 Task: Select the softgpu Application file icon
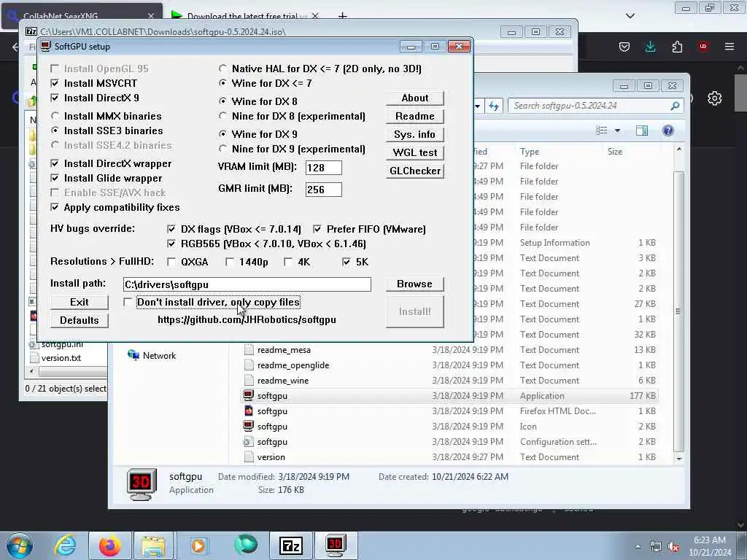tap(248, 395)
